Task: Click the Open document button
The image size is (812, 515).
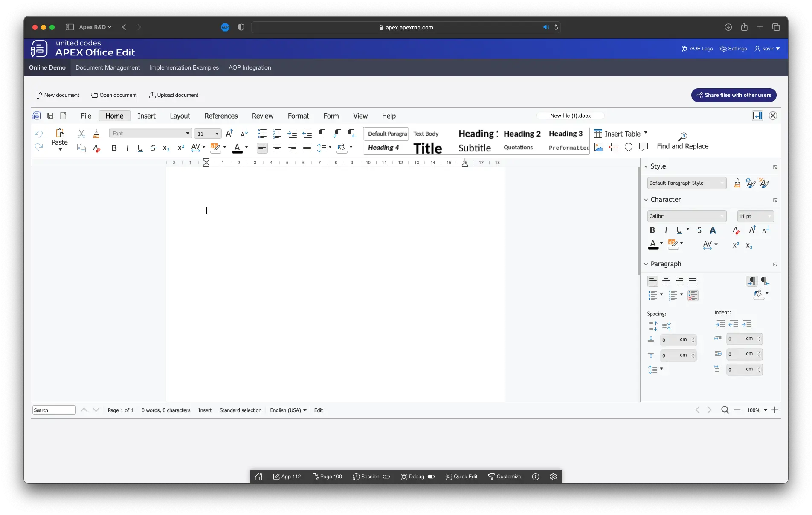Action: (114, 95)
